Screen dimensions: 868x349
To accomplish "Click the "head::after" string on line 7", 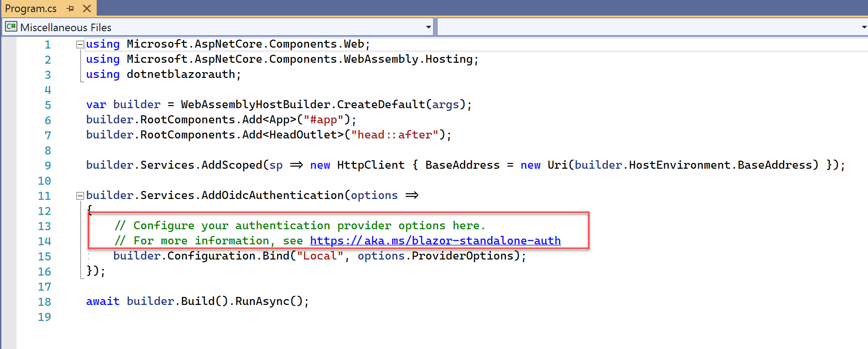I will [394, 135].
